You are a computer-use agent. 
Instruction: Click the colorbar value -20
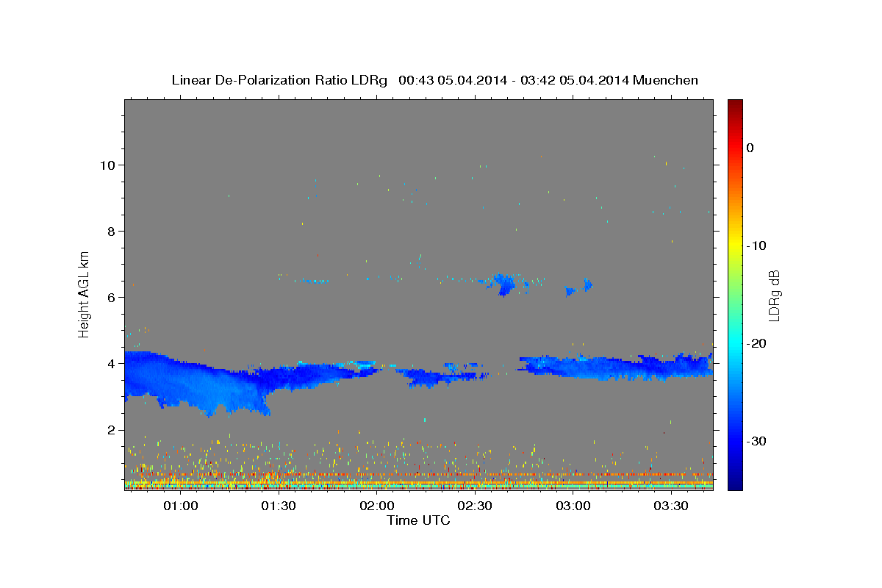757,343
